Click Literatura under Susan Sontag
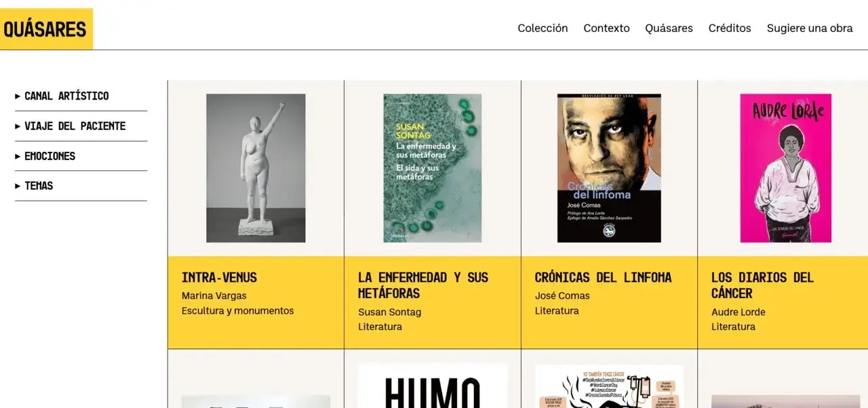The image size is (868, 408). pos(380,327)
